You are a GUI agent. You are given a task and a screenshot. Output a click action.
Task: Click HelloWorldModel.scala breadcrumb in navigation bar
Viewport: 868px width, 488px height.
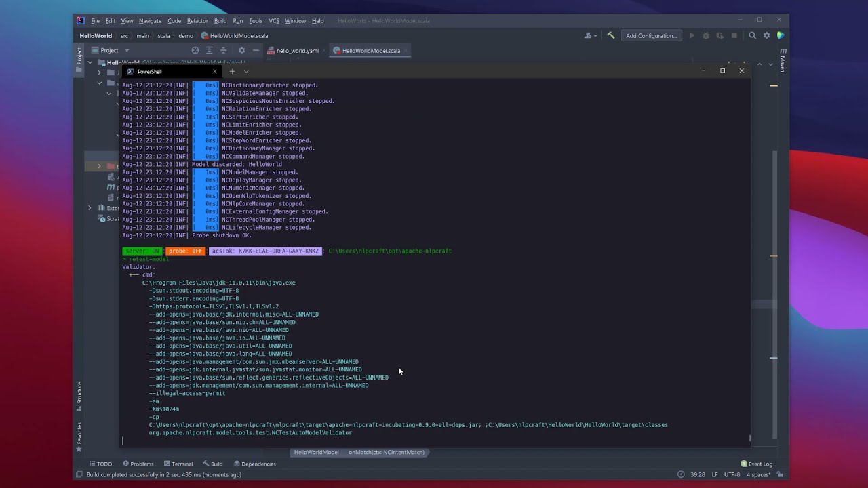[235, 36]
